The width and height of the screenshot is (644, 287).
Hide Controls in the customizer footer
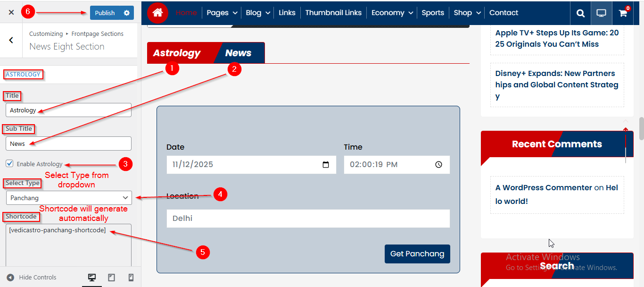[32, 278]
